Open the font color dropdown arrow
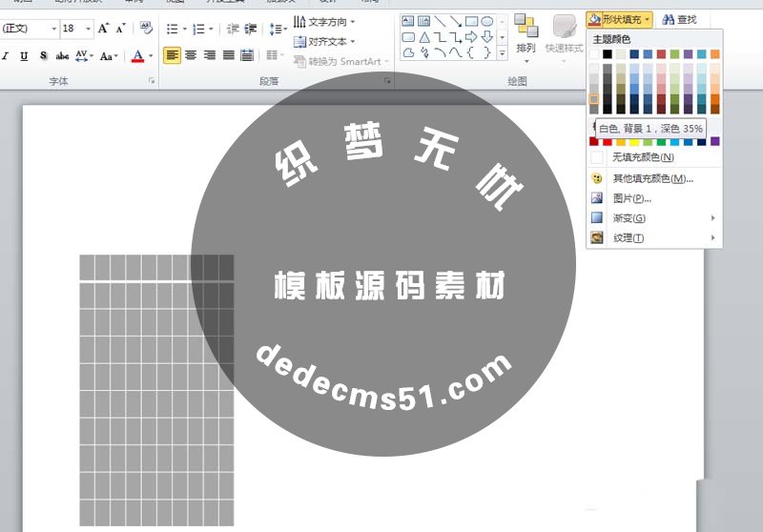Image resolution: width=763 pixels, height=532 pixels. 151,56
